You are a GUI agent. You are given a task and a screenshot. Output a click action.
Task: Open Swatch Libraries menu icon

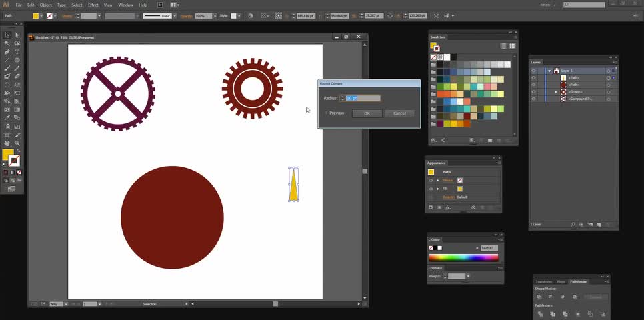[434, 141]
